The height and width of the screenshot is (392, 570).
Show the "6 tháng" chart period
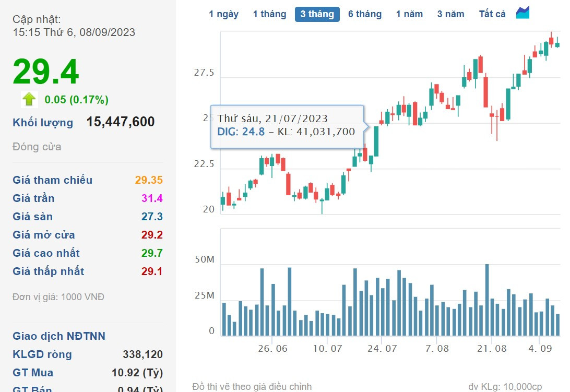pos(365,14)
